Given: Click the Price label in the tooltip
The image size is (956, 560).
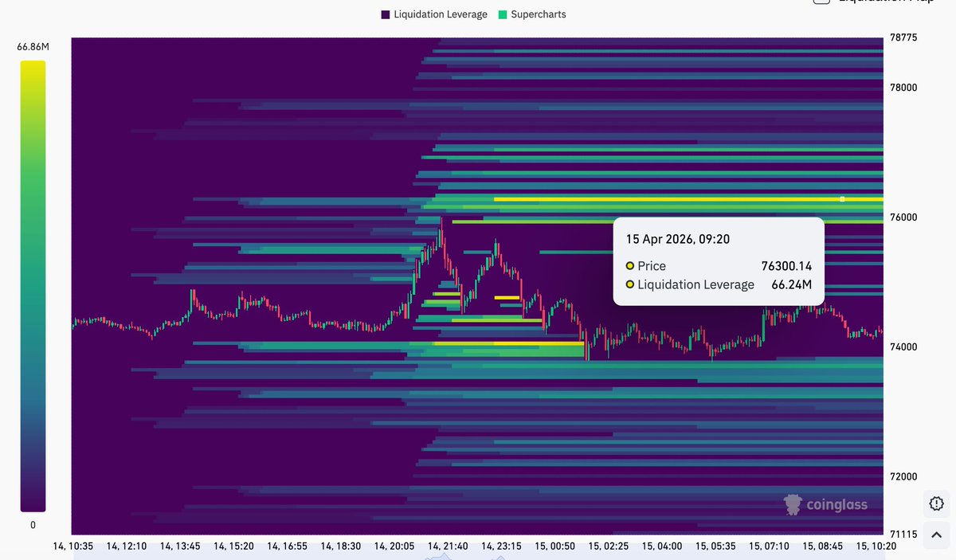Looking at the screenshot, I should tap(652, 266).
